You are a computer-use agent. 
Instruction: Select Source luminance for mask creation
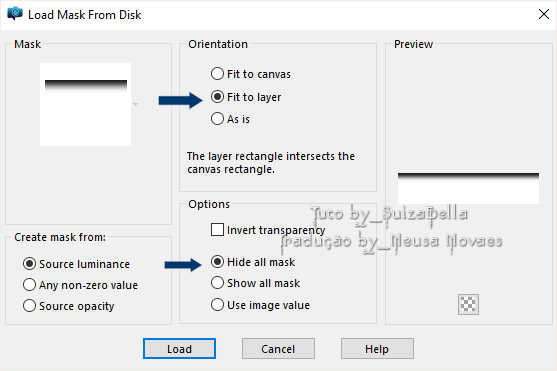click(76, 264)
